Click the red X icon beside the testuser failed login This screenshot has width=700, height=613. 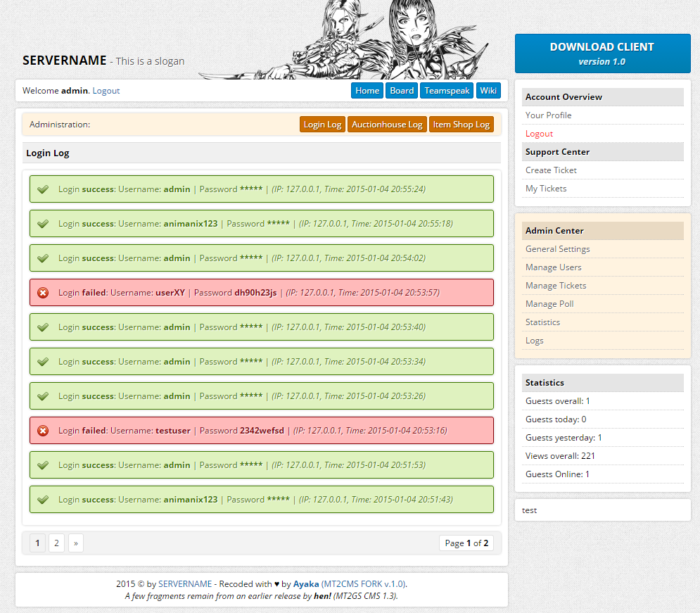tap(43, 431)
